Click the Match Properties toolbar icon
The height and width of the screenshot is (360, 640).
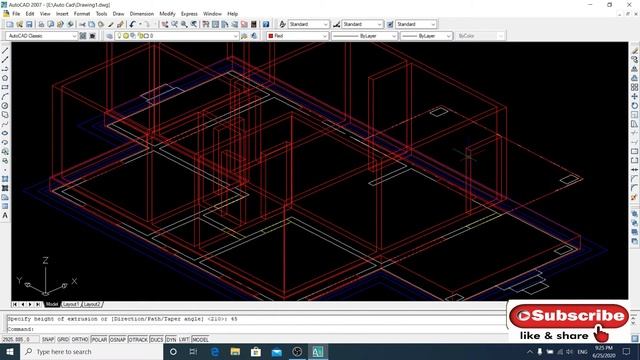click(x=111, y=24)
